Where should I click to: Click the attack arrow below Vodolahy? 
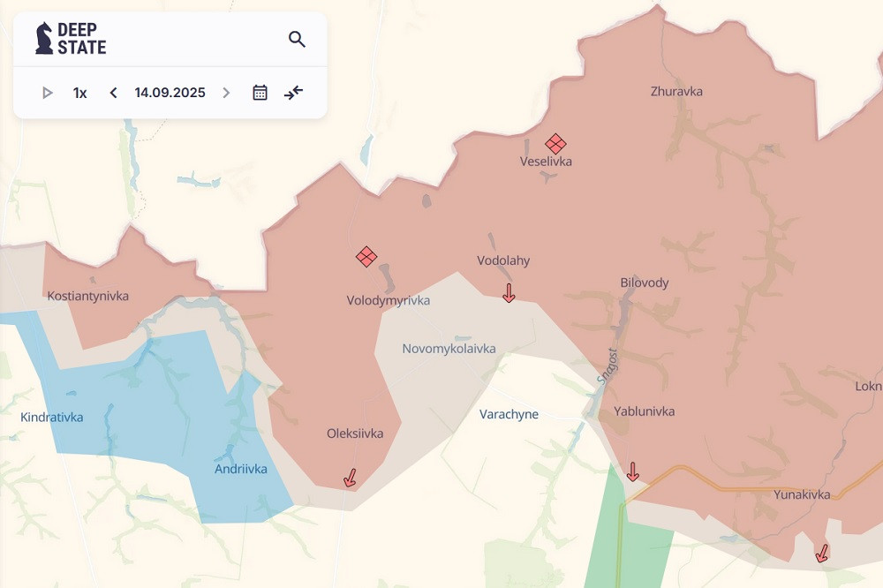tap(509, 293)
